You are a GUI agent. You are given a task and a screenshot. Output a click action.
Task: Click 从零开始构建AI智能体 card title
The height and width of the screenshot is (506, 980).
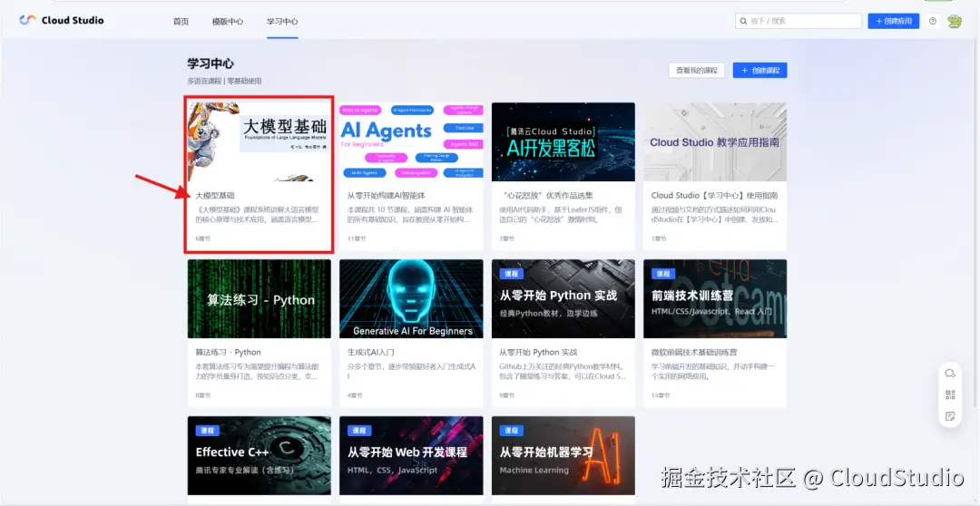tap(387, 196)
